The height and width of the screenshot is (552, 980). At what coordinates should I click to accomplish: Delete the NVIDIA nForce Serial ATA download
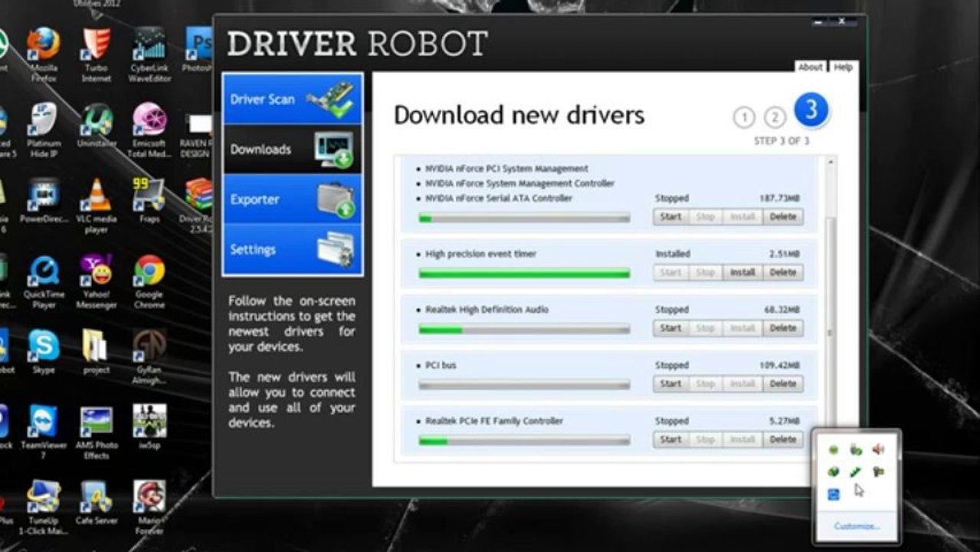tap(782, 217)
